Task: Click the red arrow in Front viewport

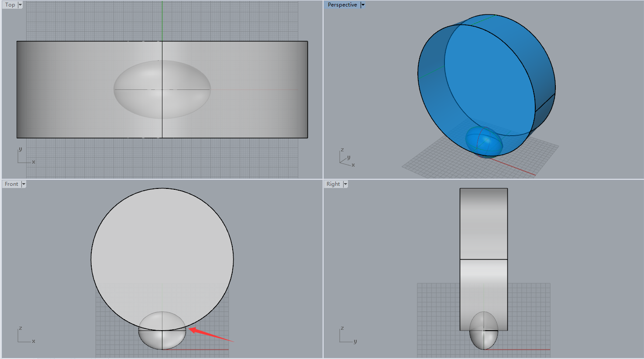Action: click(x=211, y=335)
